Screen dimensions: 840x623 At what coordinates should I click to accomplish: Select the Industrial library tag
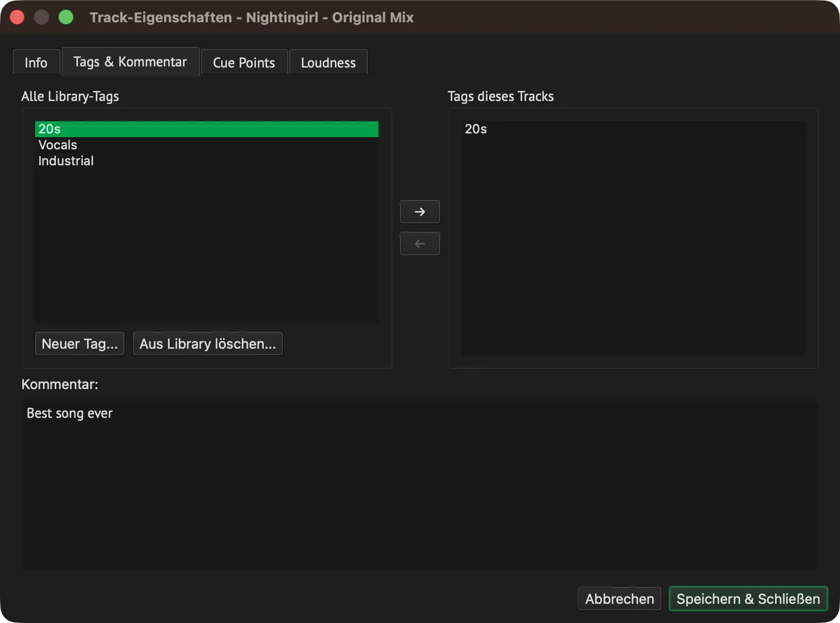207,161
